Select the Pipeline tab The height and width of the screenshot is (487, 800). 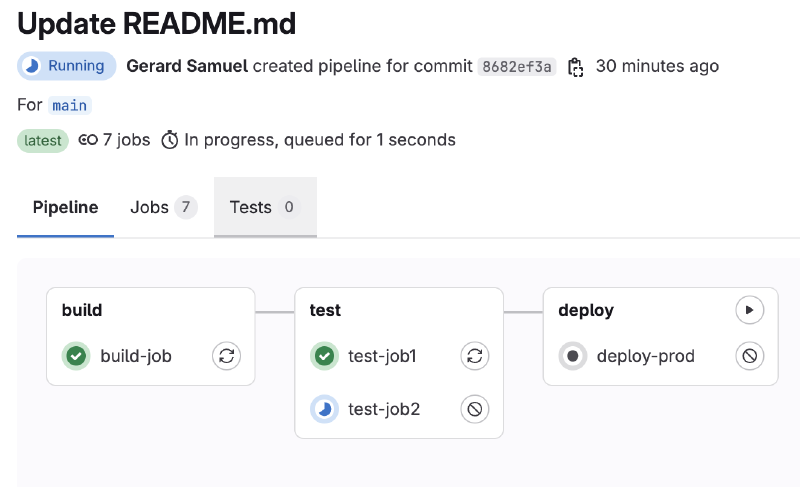[65, 207]
